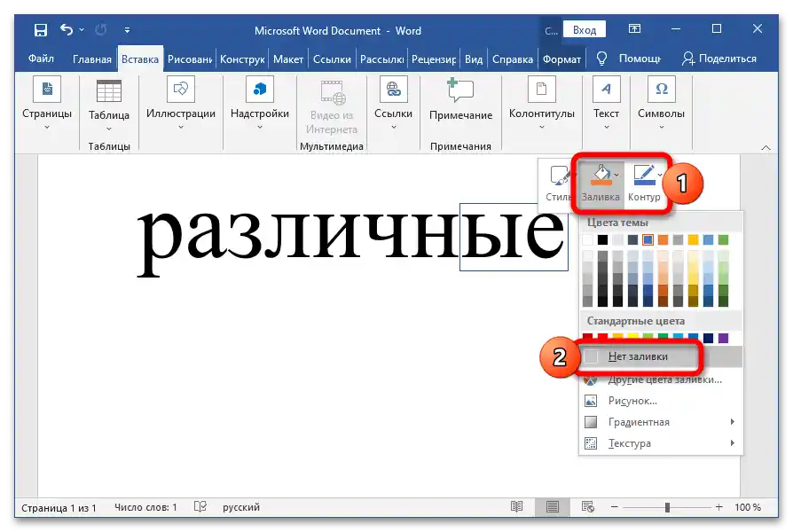
Task: Switch to the Формат tab
Action: point(561,59)
